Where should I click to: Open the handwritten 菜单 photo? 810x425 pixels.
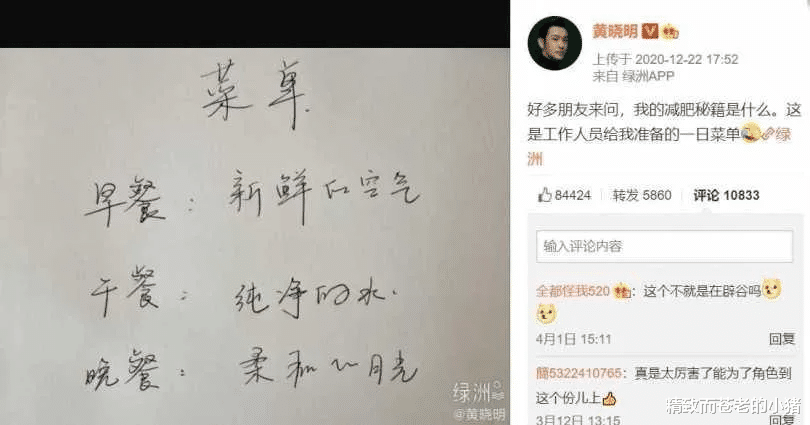[255, 237]
